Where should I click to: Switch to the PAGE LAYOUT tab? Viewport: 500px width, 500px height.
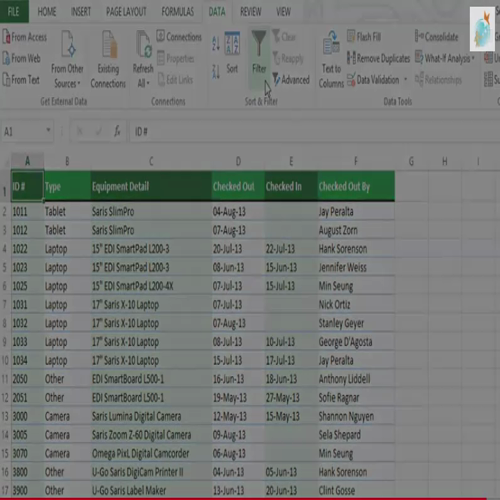(x=126, y=12)
